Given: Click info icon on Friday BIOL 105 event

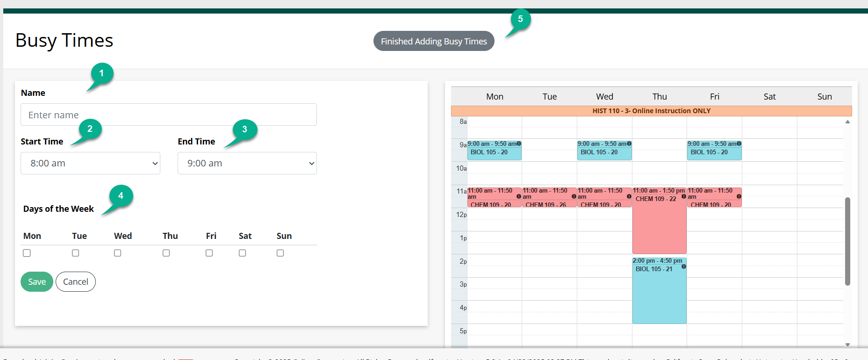Looking at the screenshot, I should (x=739, y=144).
